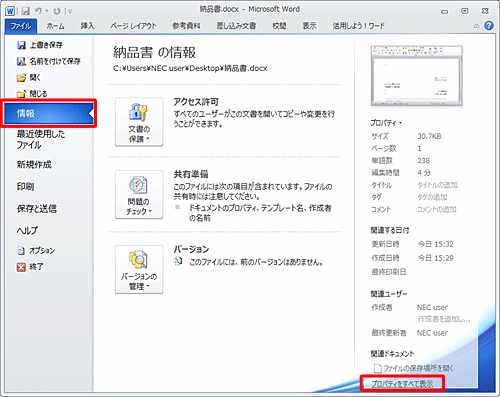500x397 pixels.
Task: Click the restore window button
Action: (x=464, y=11)
